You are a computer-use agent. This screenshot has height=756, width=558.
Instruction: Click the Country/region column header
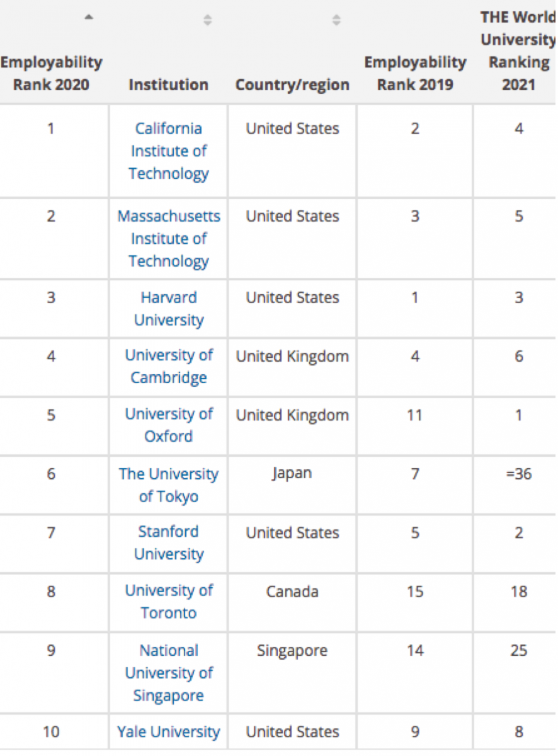(x=292, y=84)
